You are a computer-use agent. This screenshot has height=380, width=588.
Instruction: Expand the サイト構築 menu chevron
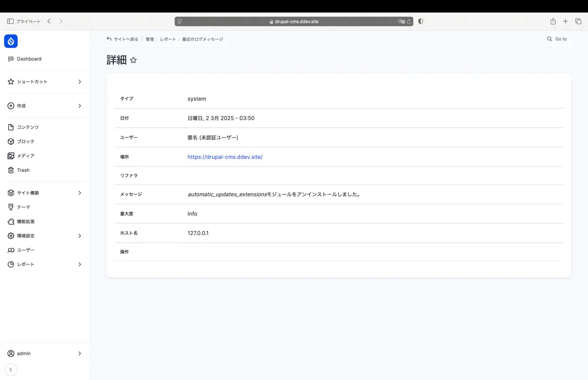point(80,193)
